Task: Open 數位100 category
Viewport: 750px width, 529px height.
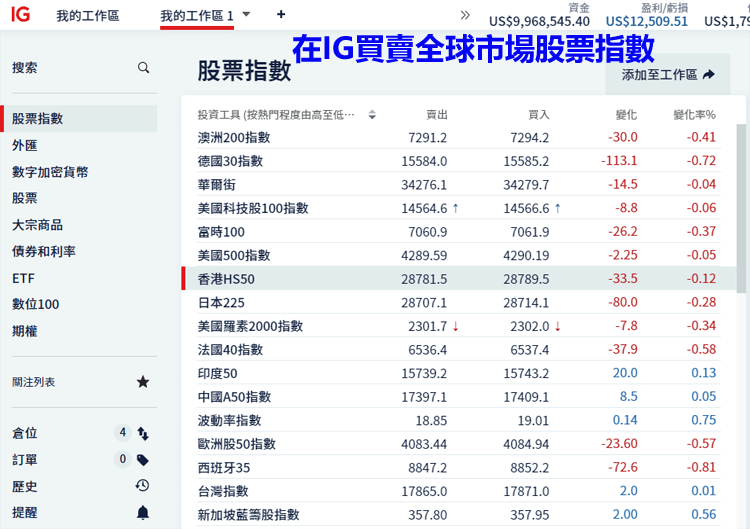Action: 36,304
